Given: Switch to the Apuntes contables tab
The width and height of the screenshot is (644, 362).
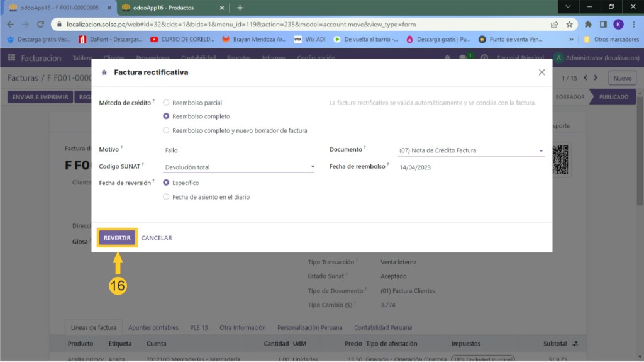Looking at the screenshot, I should point(153,327).
